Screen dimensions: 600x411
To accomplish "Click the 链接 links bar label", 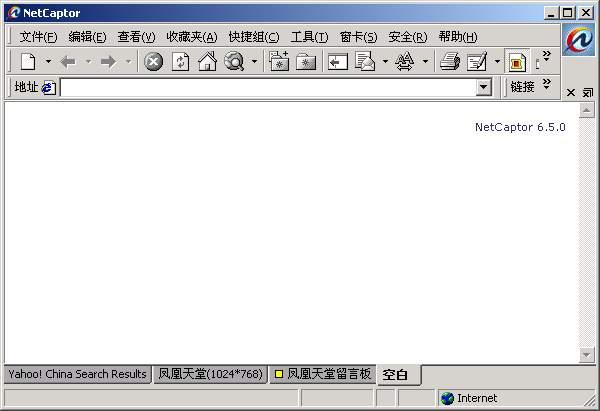I will tap(523, 87).
